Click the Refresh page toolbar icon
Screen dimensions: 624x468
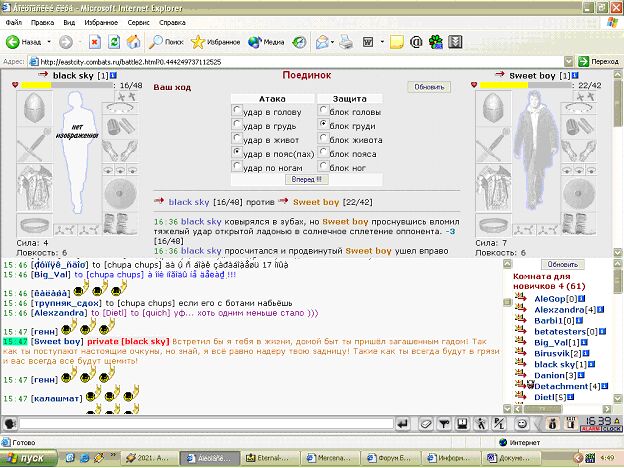point(114,42)
